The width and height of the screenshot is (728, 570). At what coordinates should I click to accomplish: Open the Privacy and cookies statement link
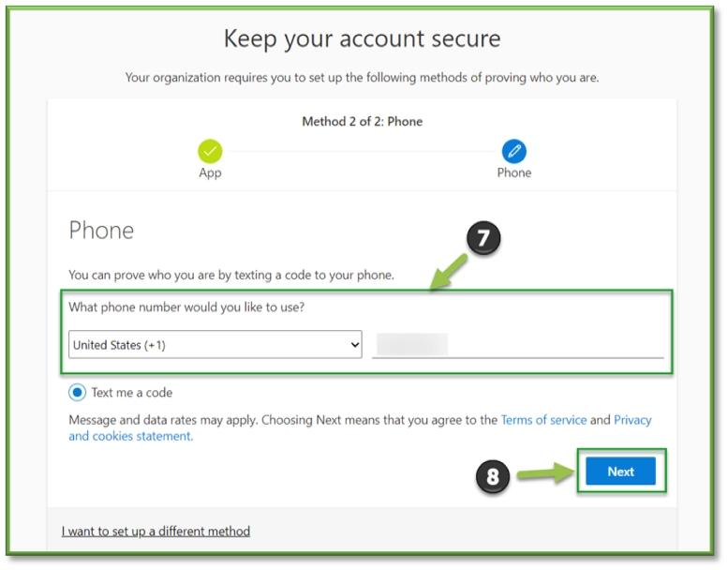pyautogui.click(x=360, y=427)
